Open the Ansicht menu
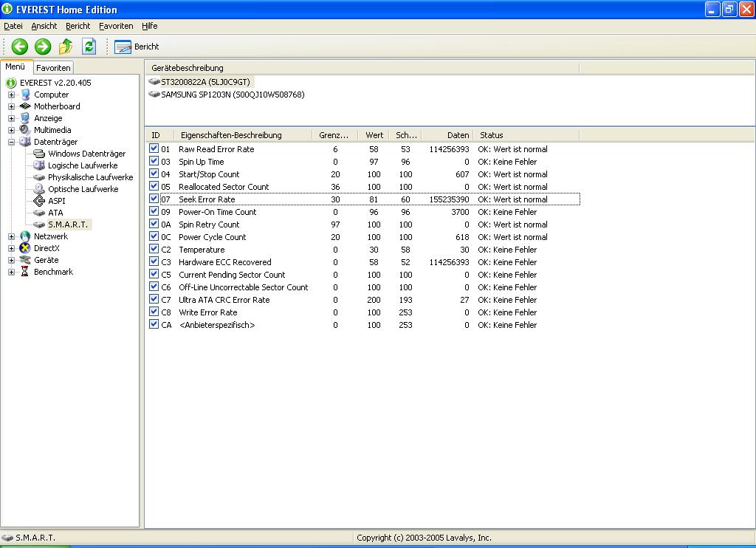This screenshot has height=548, width=756. [x=44, y=26]
